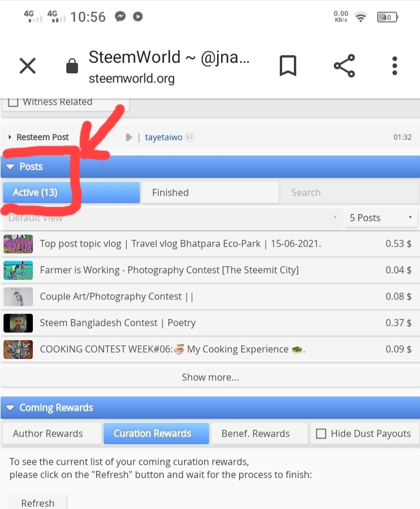Click the 0.08 $ payout value
Screen dimensions: 420x509
[398, 296]
